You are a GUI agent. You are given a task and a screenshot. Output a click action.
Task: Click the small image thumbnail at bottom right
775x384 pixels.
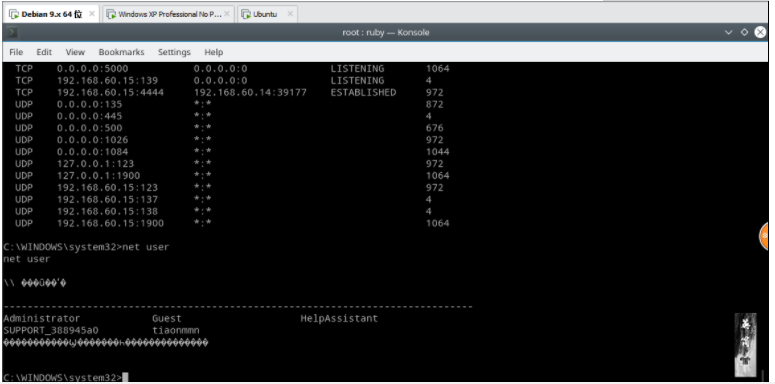[x=745, y=344]
